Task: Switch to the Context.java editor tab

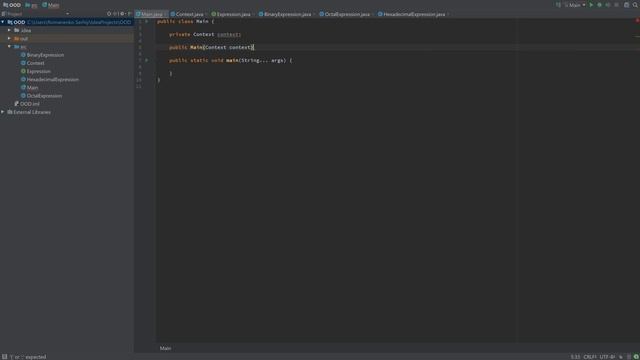Action: [x=187, y=14]
